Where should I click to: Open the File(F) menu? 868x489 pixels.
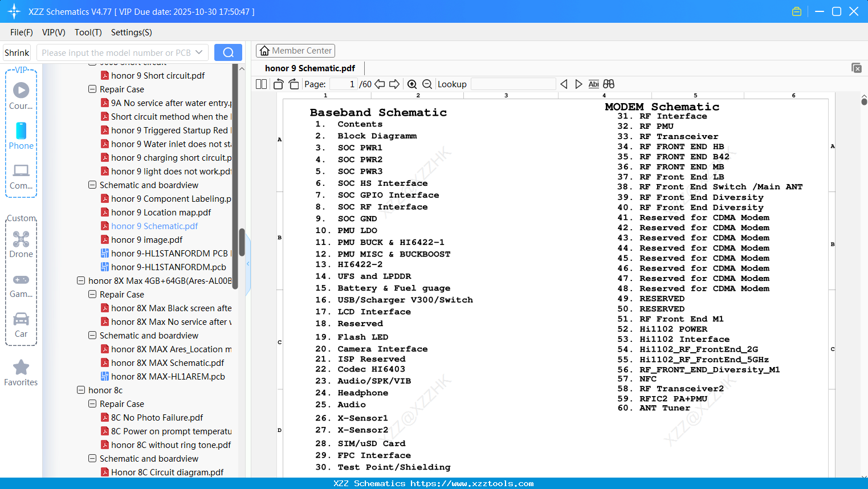click(22, 32)
